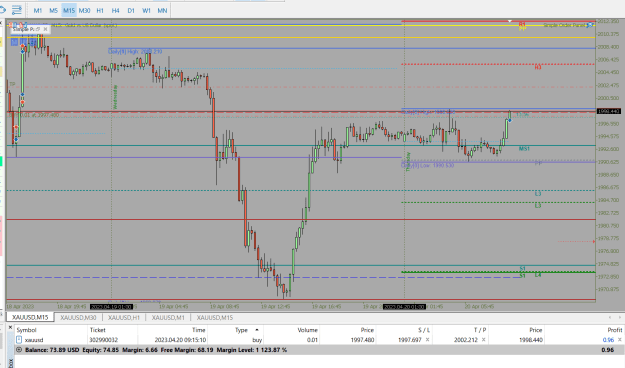Image resolution: width=625 pixels, height=368 pixels.
Task: Select the open price 1997.480 cell
Action: [x=362, y=340]
